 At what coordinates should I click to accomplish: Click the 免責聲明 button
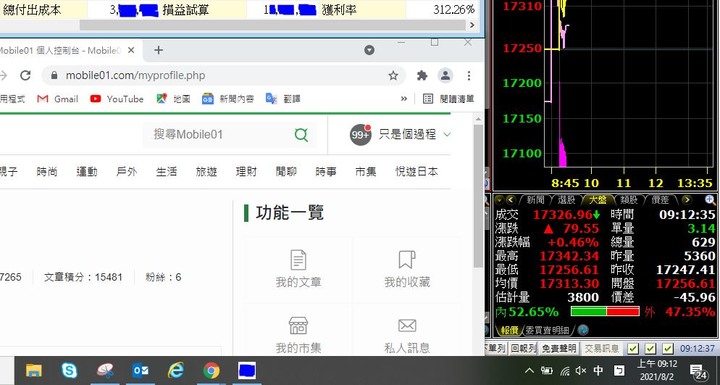[x=559, y=349]
